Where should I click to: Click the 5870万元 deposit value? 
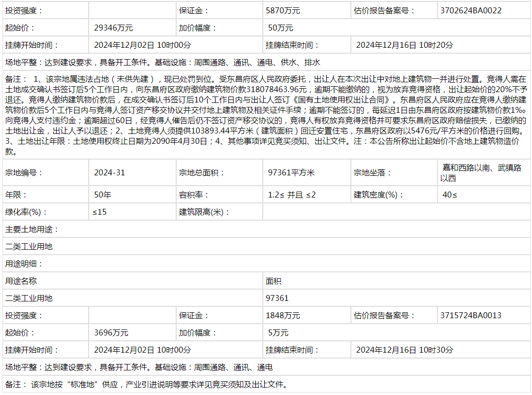(283, 10)
